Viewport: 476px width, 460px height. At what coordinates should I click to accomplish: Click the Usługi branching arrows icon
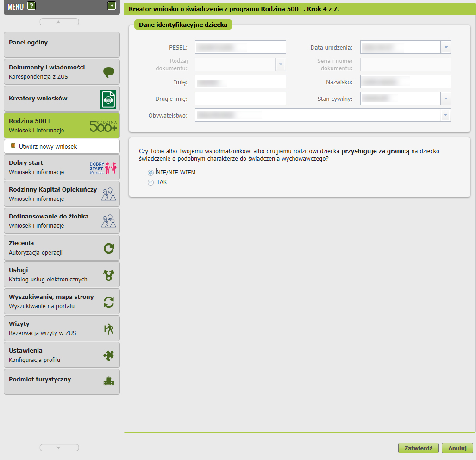point(108,275)
